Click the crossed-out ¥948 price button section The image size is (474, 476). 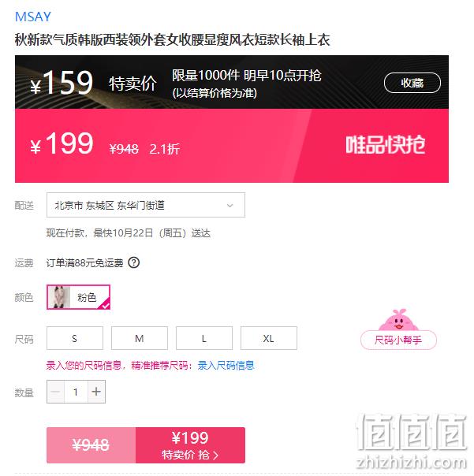(x=91, y=445)
